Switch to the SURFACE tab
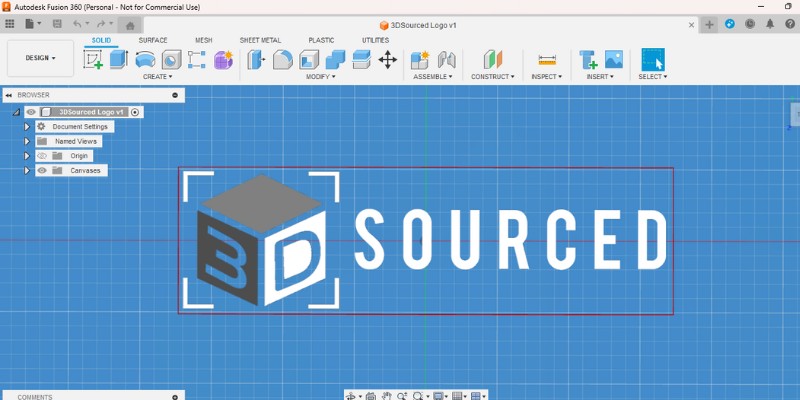This screenshot has height=400, width=800. pos(153,40)
